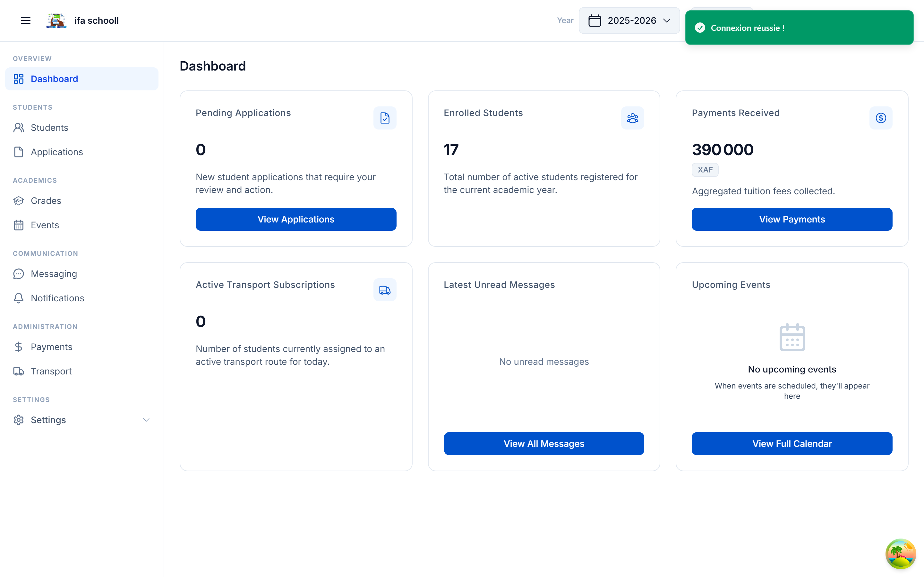The image size is (924, 577).
Task: Click the Enrolled Students group icon
Action: (632, 118)
